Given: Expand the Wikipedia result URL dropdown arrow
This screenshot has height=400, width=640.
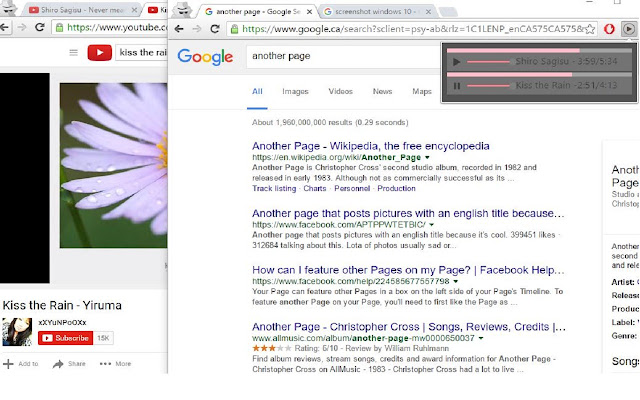Looking at the screenshot, I should pyautogui.click(x=427, y=158).
